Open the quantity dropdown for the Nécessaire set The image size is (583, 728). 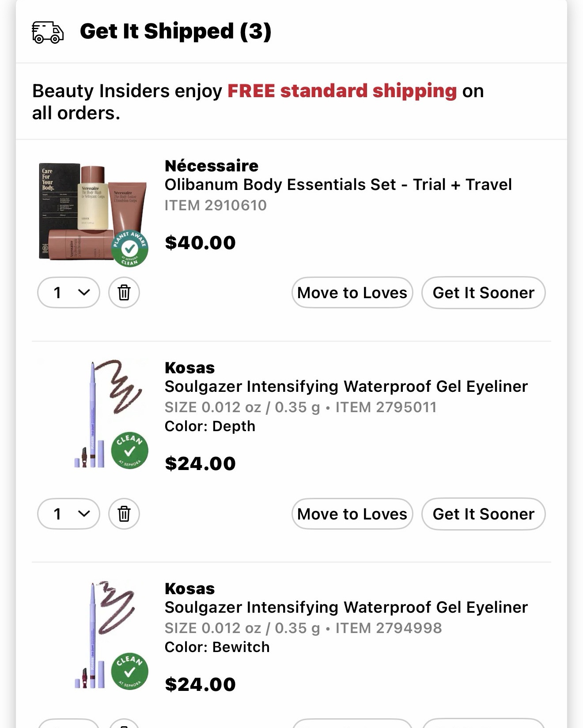(x=68, y=292)
